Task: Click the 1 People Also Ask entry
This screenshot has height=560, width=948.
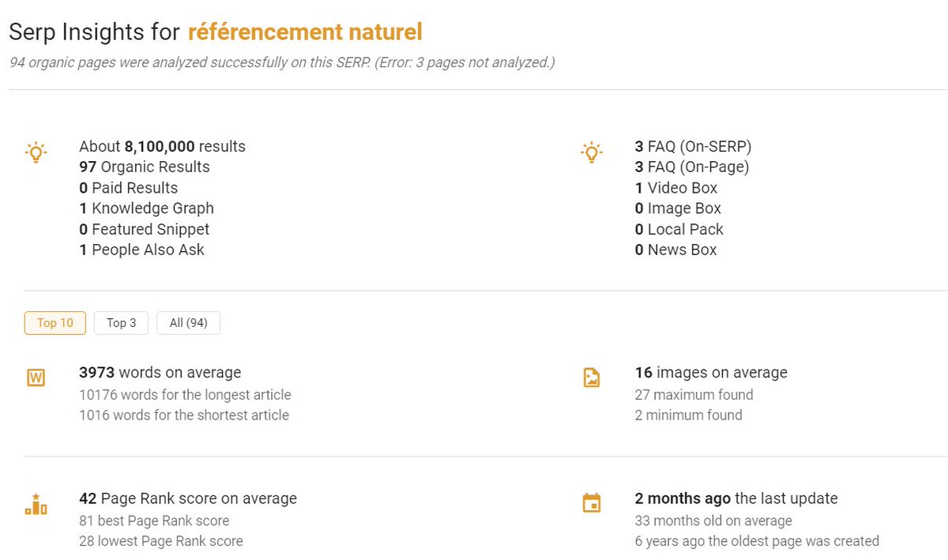Action: pos(141,250)
